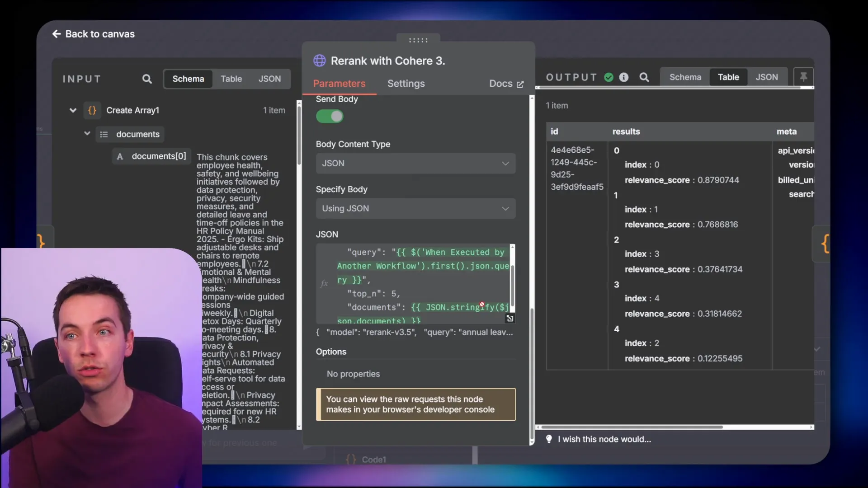The height and width of the screenshot is (488, 868).
Task: Pin the output data
Action: tap(803, 77)
